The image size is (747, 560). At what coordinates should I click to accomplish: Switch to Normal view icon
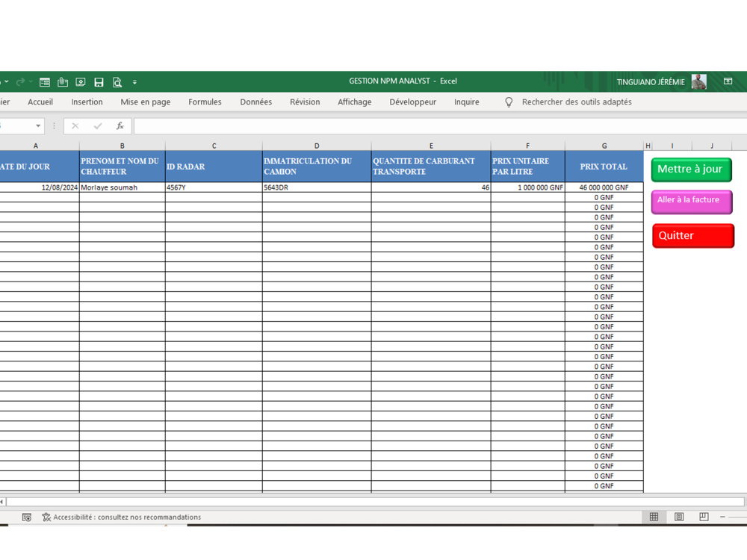coord(654,517)
